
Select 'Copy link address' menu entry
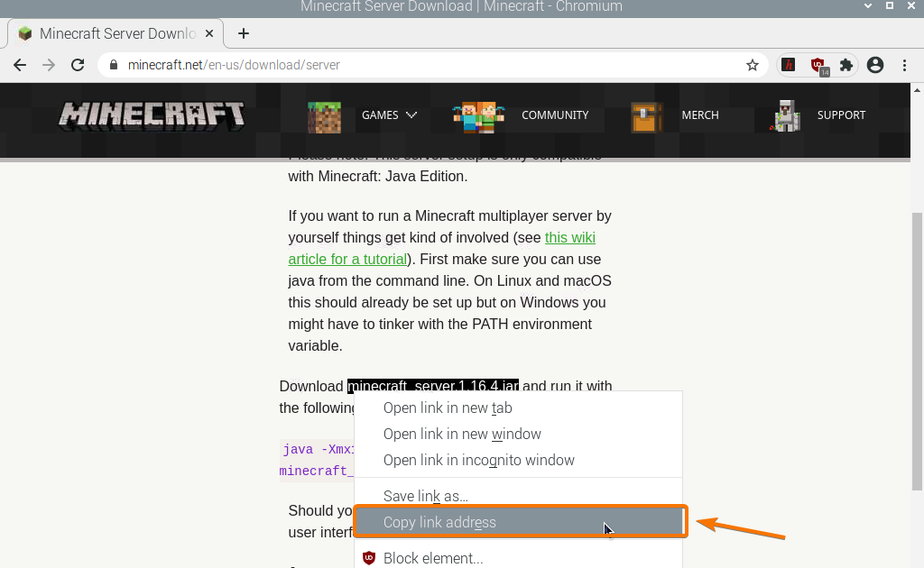518,522
